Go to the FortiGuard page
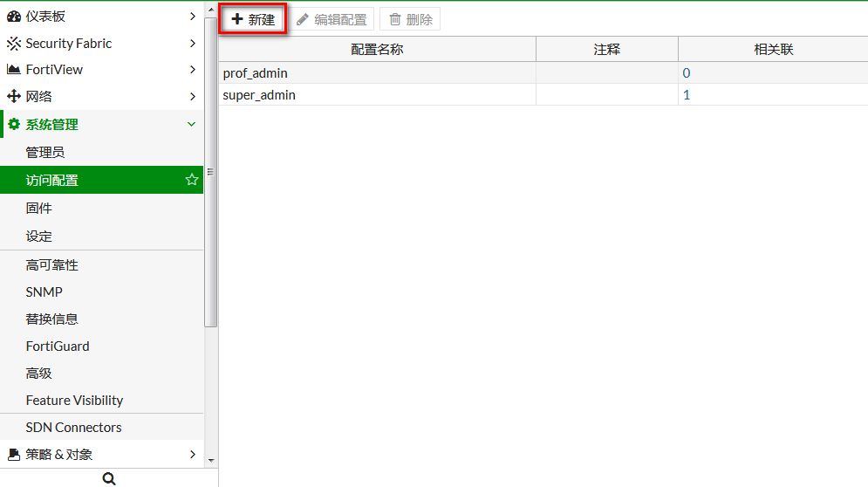868x487 pixels. click(58, 346)
